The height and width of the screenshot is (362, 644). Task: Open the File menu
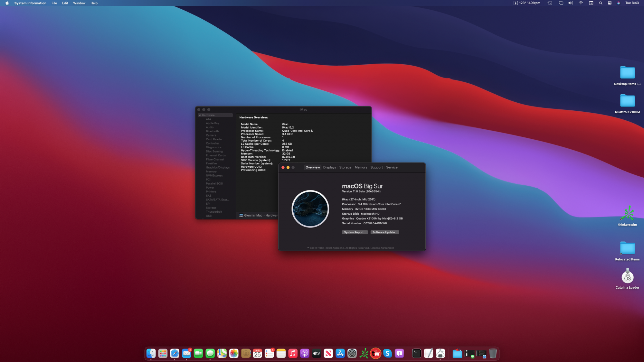pyautogui.click(x=54, y=3)
